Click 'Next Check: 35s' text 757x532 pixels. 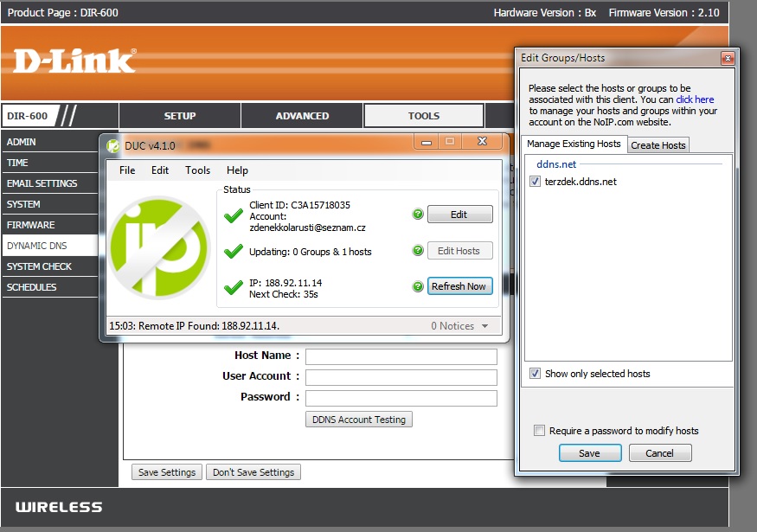pos(284,294)
